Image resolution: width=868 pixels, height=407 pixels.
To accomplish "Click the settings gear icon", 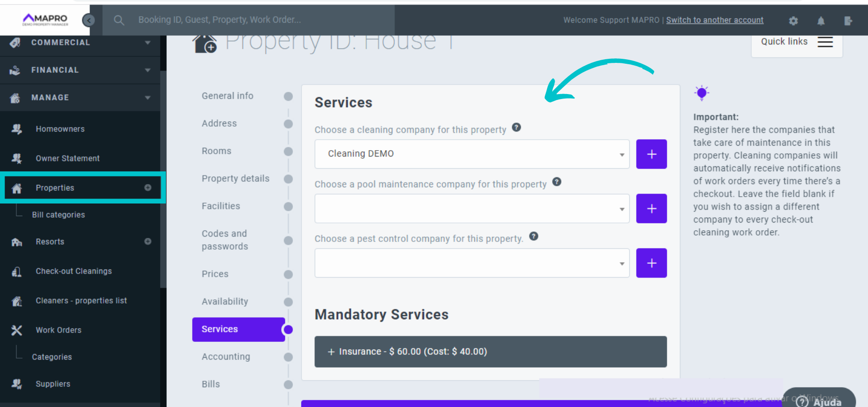I will click(x=793, y=21).
